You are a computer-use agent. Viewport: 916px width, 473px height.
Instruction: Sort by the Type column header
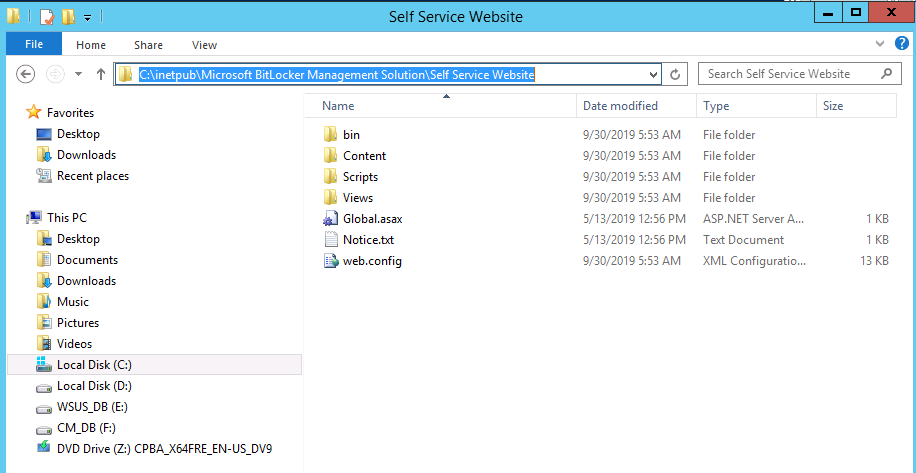coord(757,106)
